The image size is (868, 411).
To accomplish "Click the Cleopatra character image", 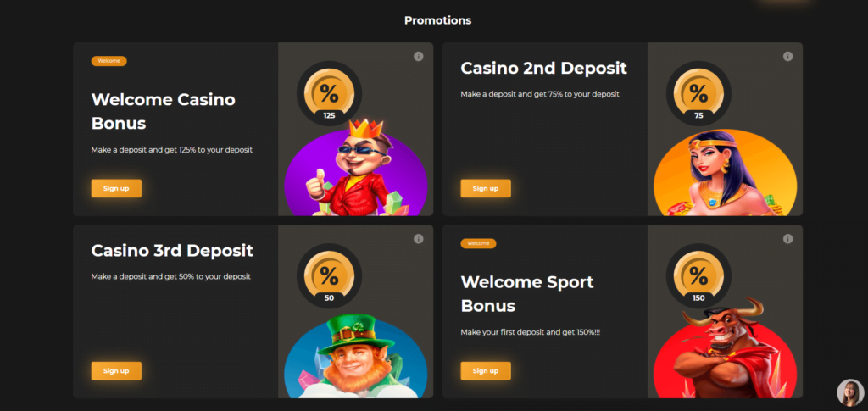I will tap(721, 174).
